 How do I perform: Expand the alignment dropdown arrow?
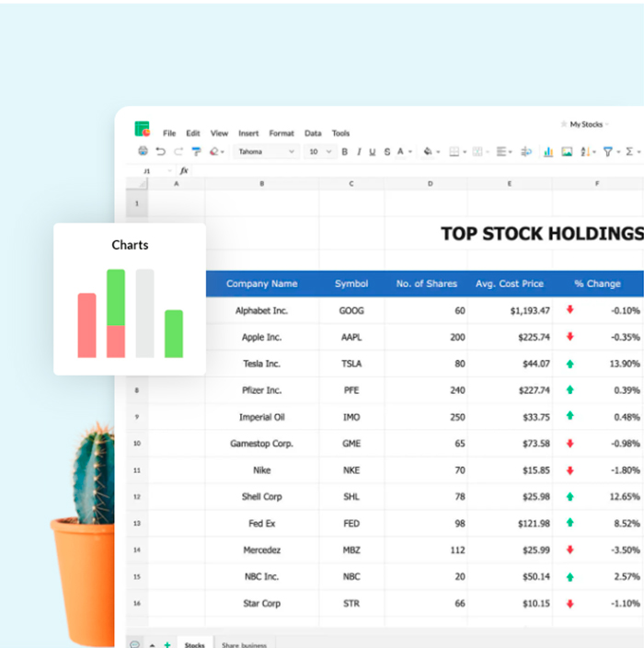(511, 152)
